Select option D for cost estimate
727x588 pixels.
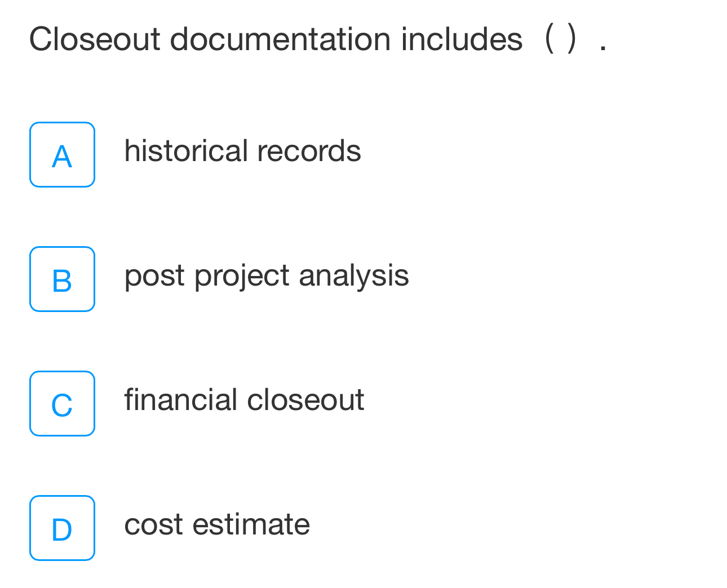point(62,528)
